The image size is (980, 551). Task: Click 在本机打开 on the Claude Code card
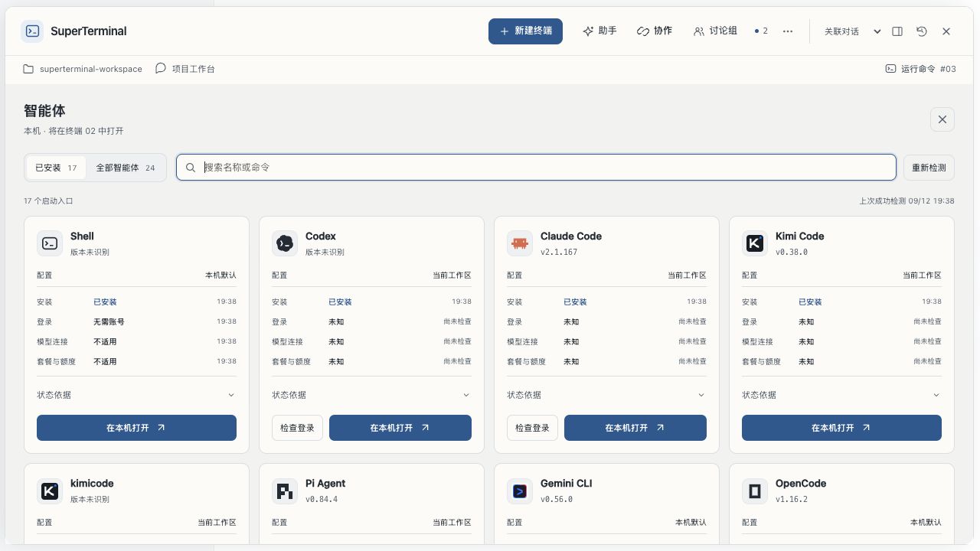pos(635,428)
